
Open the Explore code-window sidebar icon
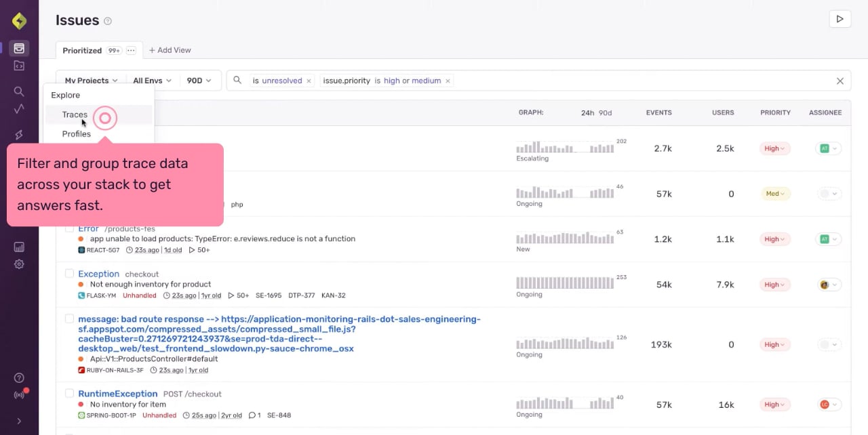(19, 66)
